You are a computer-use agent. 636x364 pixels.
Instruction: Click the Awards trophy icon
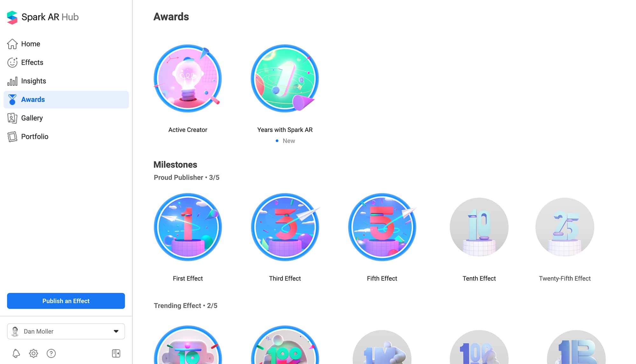click(x=12, y=99)
